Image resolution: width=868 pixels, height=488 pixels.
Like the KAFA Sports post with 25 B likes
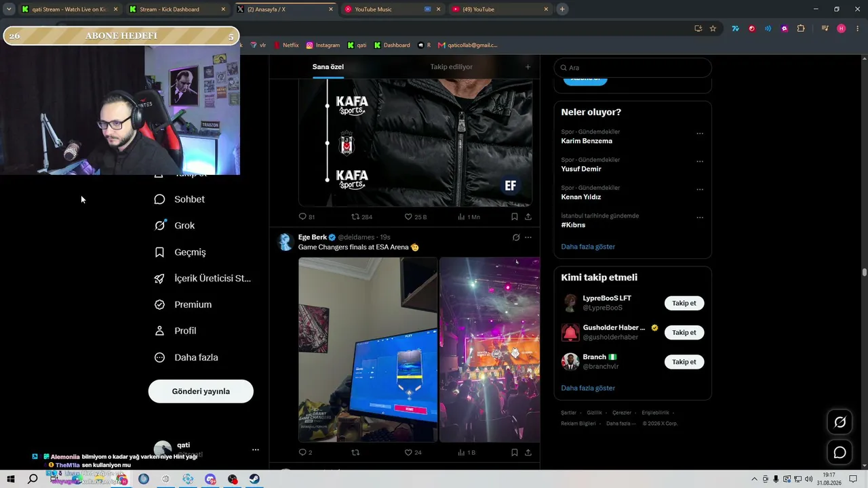point(408,217)
